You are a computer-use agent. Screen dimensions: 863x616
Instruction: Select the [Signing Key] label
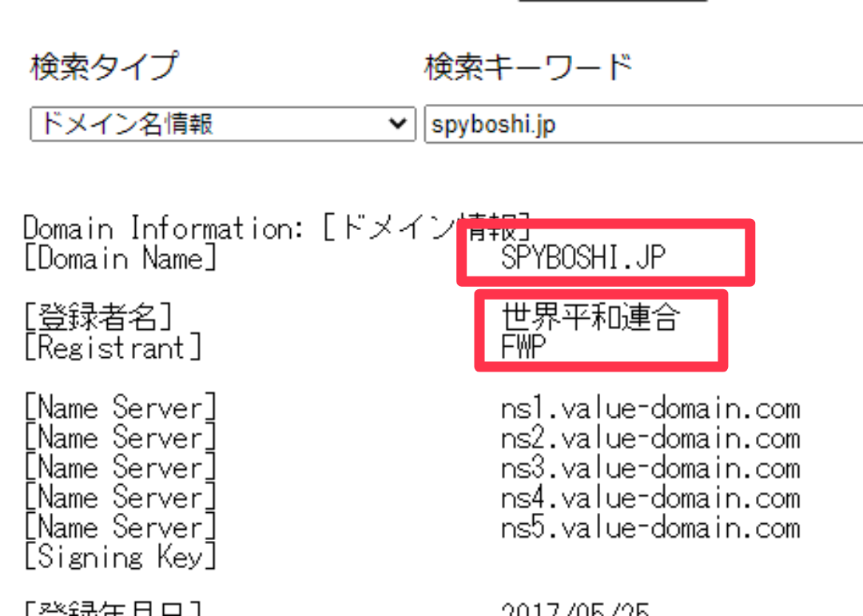coord(121,557)
